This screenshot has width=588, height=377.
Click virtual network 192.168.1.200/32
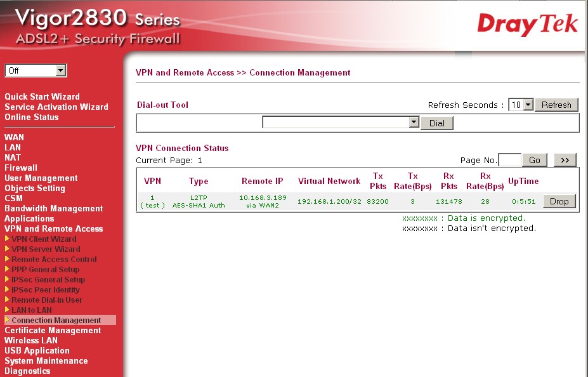click(329, 201)
